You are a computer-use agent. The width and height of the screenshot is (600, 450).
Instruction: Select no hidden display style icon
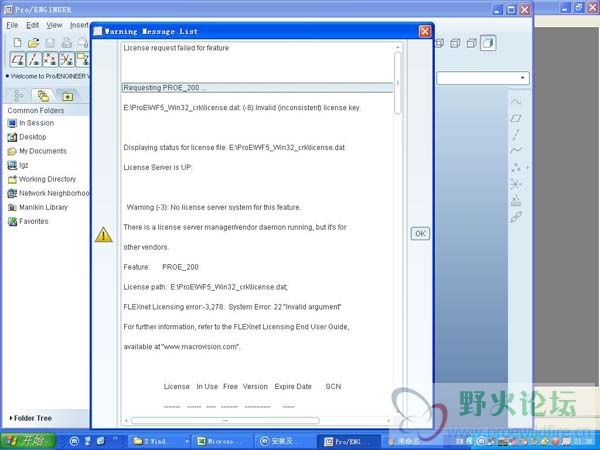click(472, 43)
